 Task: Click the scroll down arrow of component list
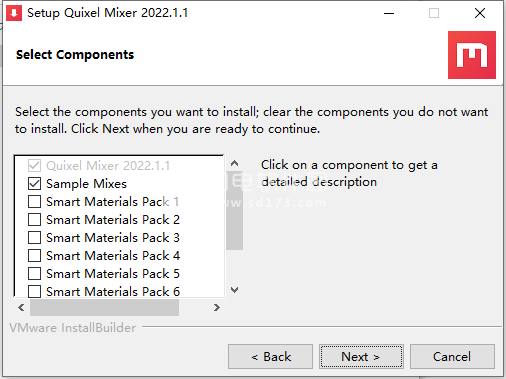tap(234, 290)
